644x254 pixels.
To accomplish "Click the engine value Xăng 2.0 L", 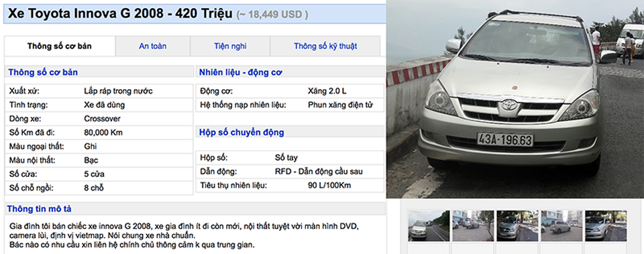I will [327, 91].
